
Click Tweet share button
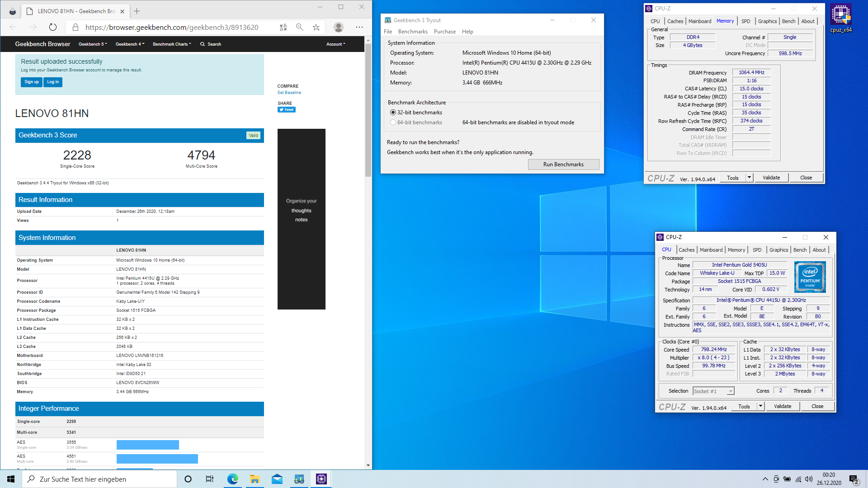(x=287, y=110)
